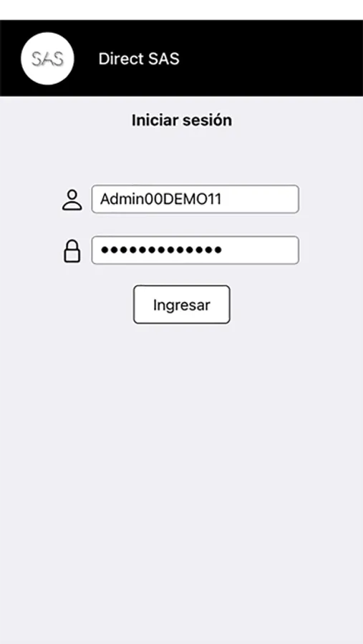This screenshot has height=644, width=363.
Task: Click empty area of black header bar
Action: coord(271,59)
